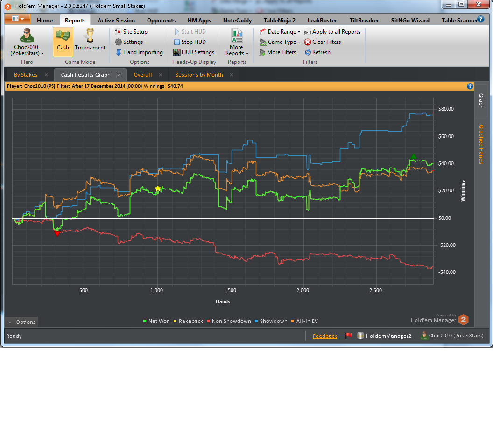
Task: Click Stop HUD
Action: tap(190, 42)
